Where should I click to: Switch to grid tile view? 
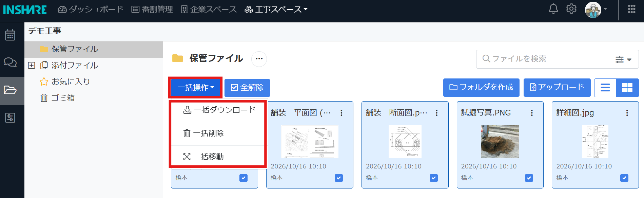(627, 88)
